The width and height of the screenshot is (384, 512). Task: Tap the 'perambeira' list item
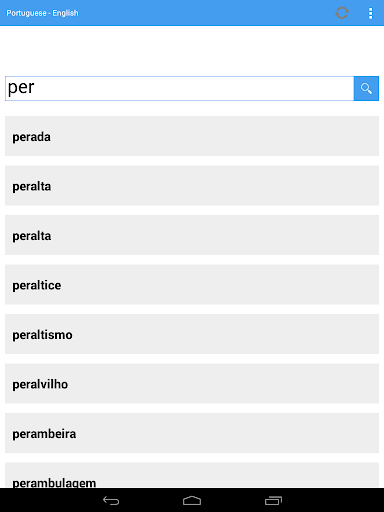[x=192, y=433]
